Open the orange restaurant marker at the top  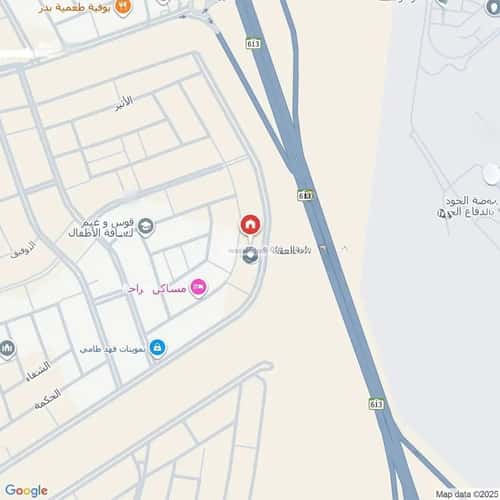click(123, 7)
